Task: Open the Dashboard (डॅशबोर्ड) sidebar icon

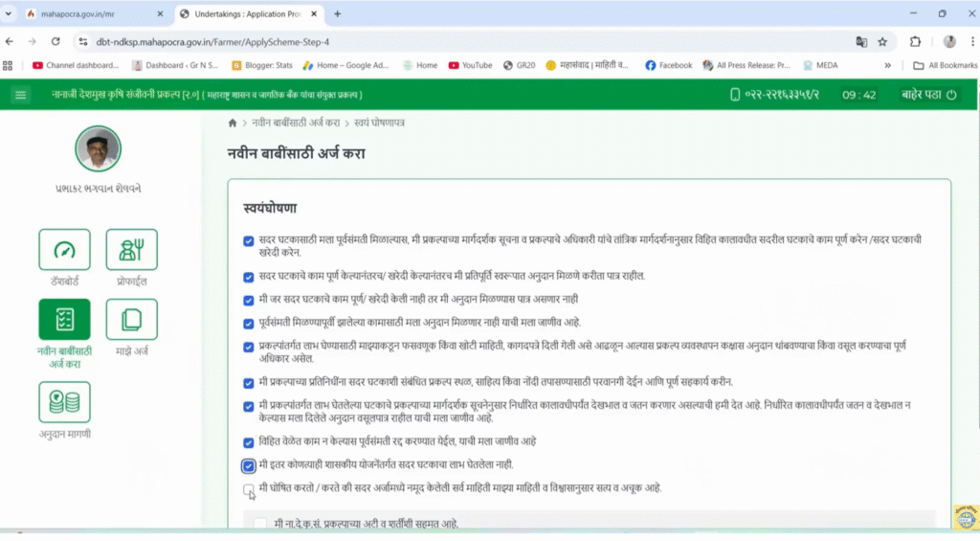Action: 64,250
